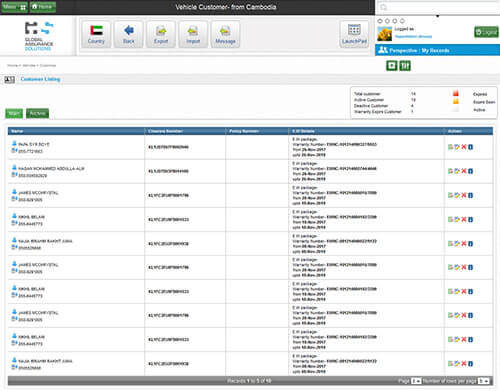Click red delete X in first customer row

pos(464,147)
